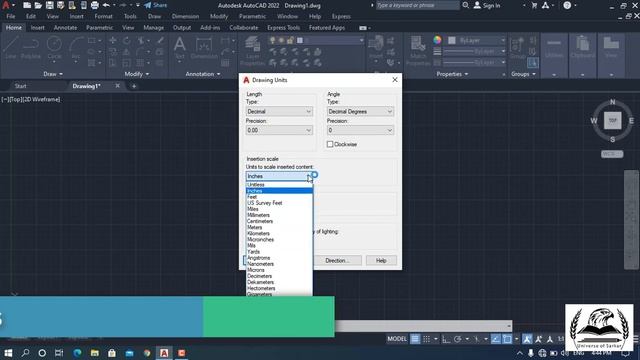Image resolution: width=640 pixels, height=360 pixels.
Task: Click MODEL space toggle in status bar
Action: pyautogui.click(x=397, y=339)
